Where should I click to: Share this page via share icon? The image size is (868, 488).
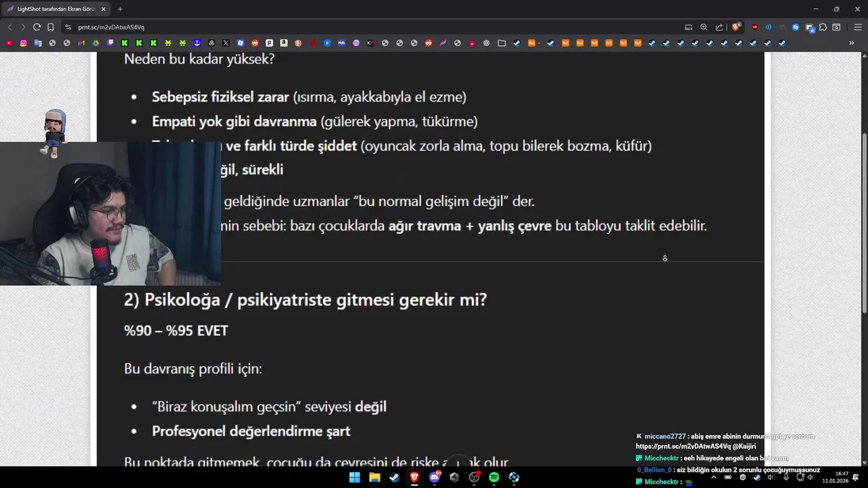click(x=719, y=27)
